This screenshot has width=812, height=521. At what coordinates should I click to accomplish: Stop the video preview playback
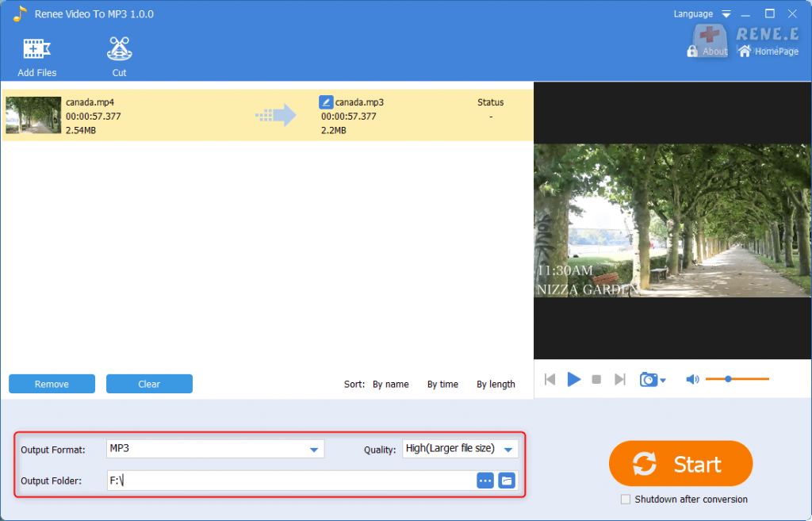[597, 380]
